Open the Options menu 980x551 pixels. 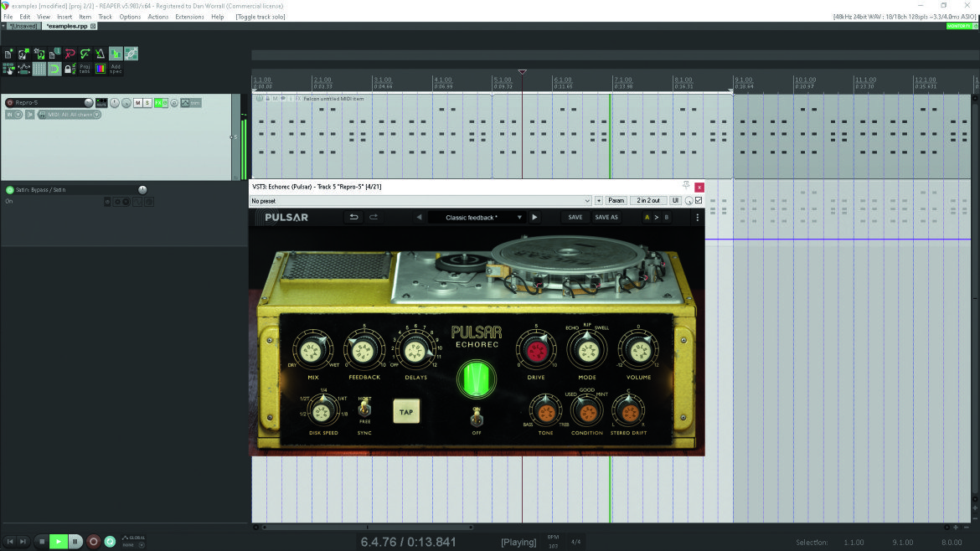click(x=130, y=17)
